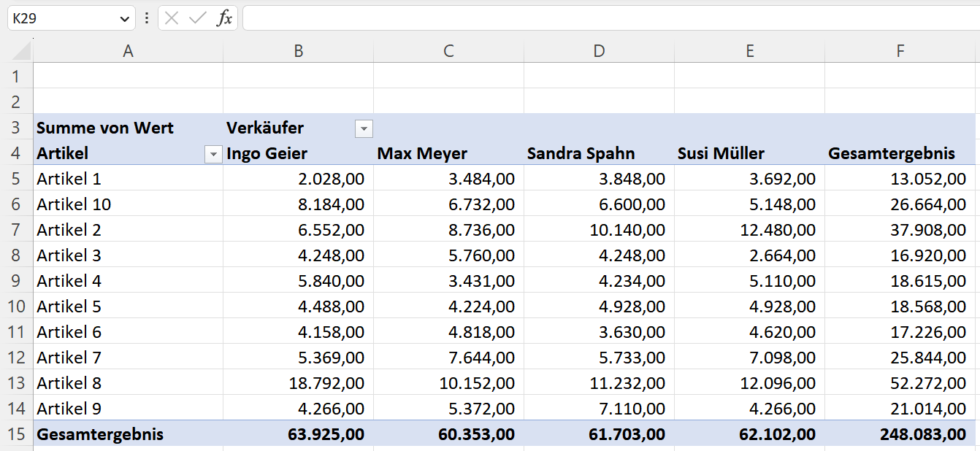Screen dimensions: 980x451
Task: Click the cell with value 7.644,00
Action: coord(448,357)
